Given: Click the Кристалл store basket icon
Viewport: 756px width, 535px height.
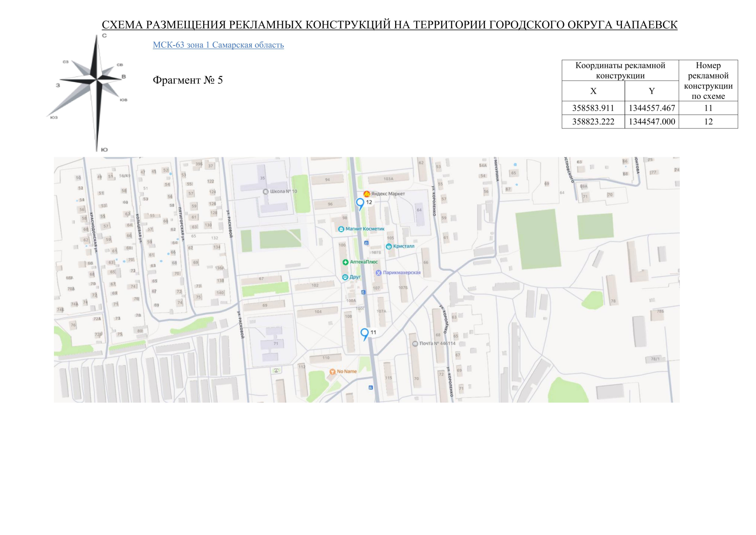Looking at the screenshot, I should [x=389, y=247].
